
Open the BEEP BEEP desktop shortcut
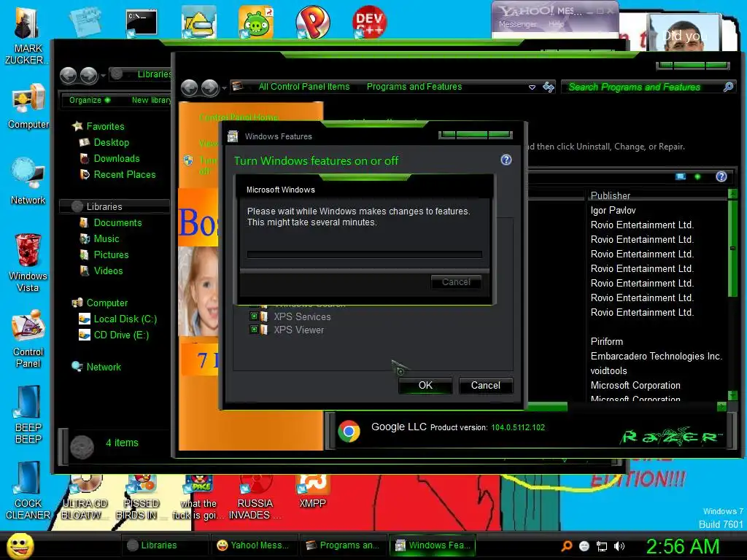(28, 415)
